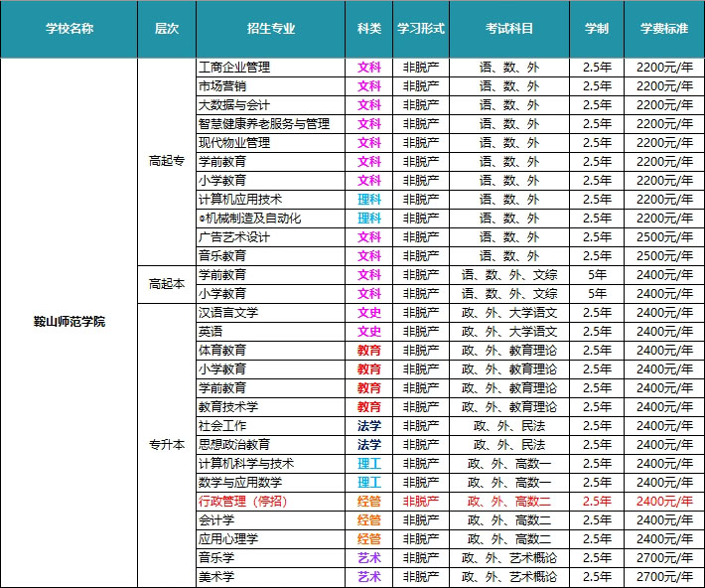
Task: Click the 层次 column header
Action: [167, 29]
